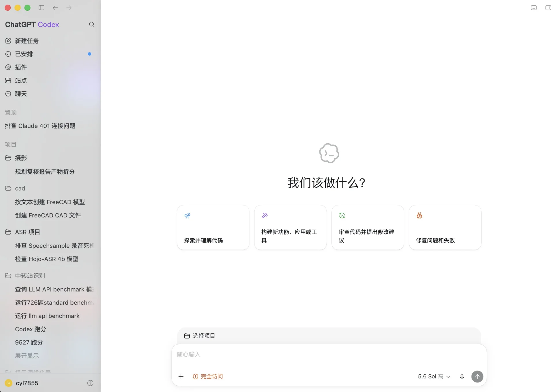Open the 选择项目 project selector

[200, 336]
